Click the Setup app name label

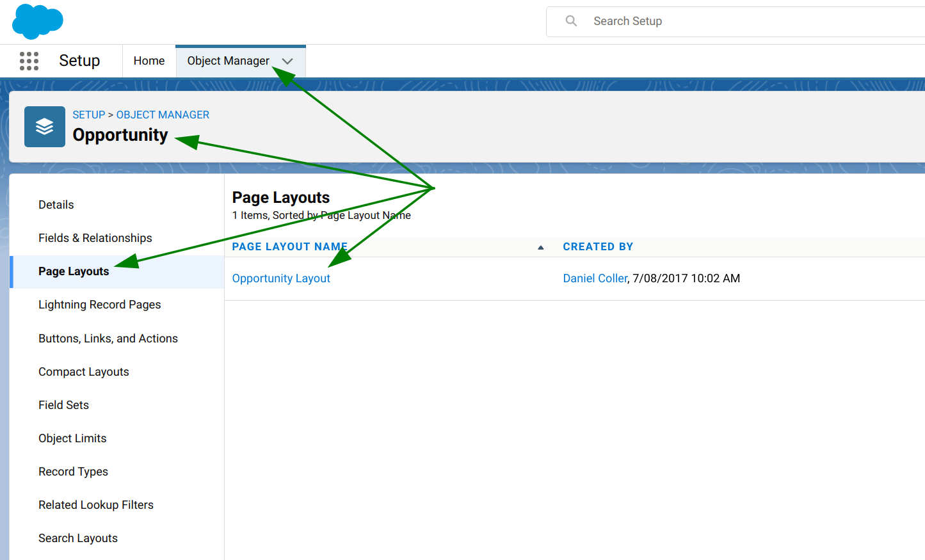tap(79, 61)
